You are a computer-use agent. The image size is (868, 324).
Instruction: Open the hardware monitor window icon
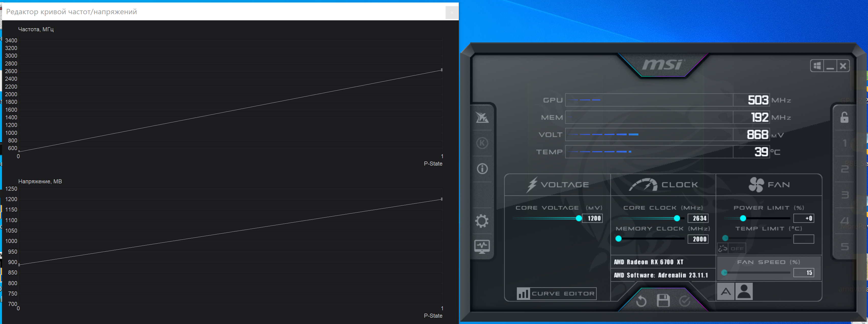click(x=482, y=247)
